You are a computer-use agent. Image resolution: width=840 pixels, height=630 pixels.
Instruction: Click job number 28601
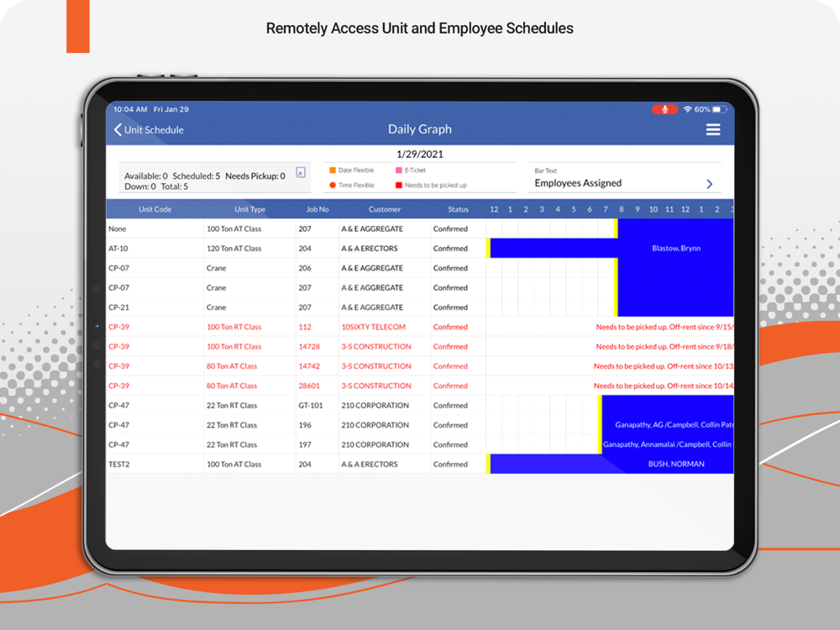coord(309,386)
